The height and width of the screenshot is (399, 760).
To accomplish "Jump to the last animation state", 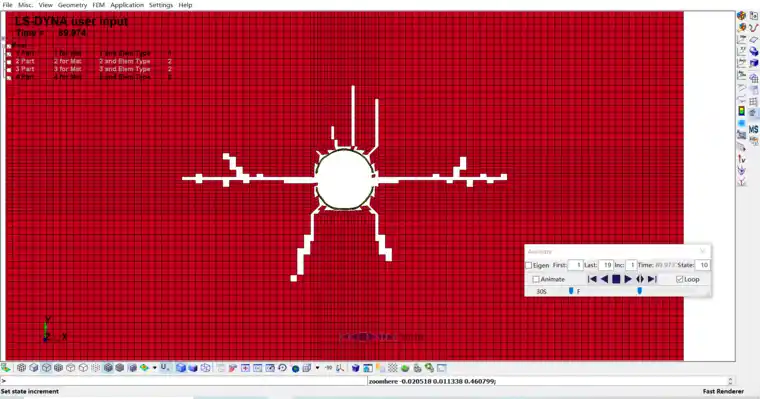I will pos(652,279).
